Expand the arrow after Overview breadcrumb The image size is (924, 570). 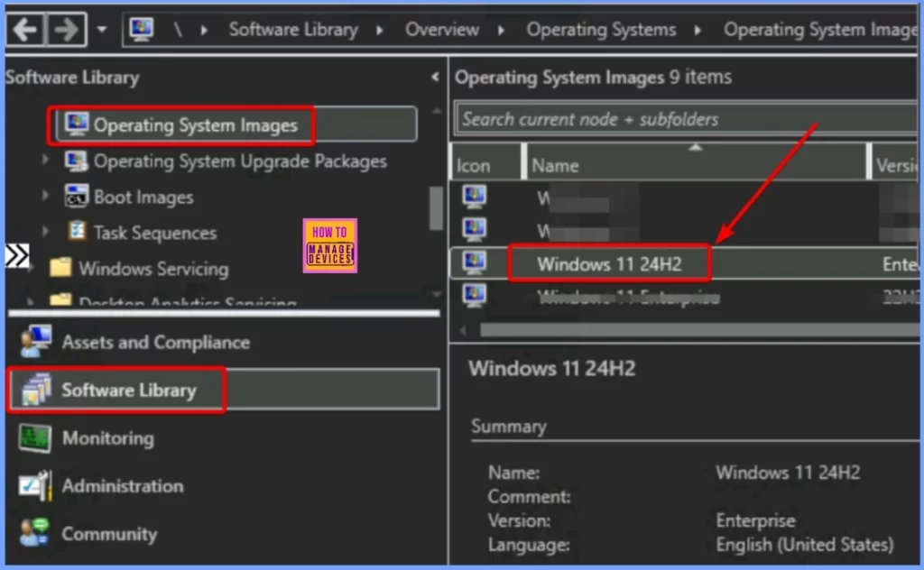(x=501, y=30)
